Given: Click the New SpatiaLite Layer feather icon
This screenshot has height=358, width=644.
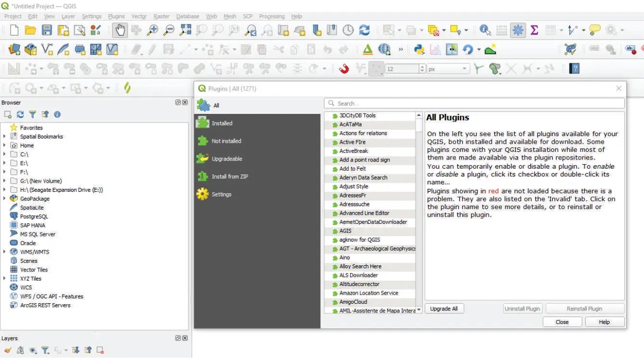Looking at the screenshot, I should coord(63,49).
